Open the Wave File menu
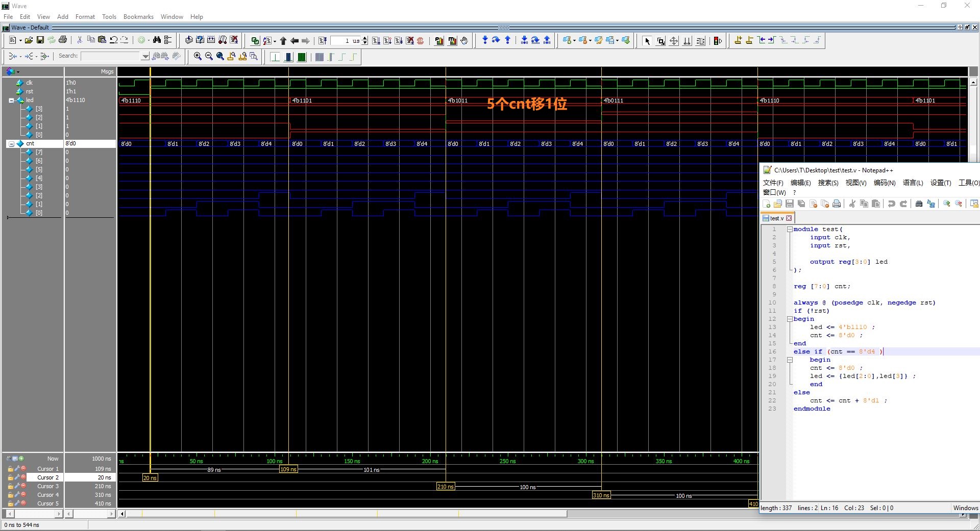This screenshot has height=531, width=980. click(8, 17)
